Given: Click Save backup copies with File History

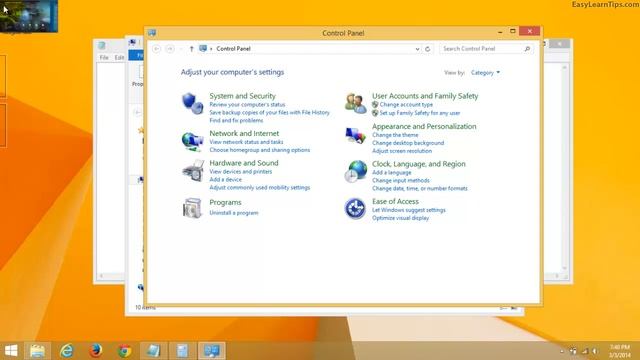Looking at the screenshot, I should tap(269, 112).
